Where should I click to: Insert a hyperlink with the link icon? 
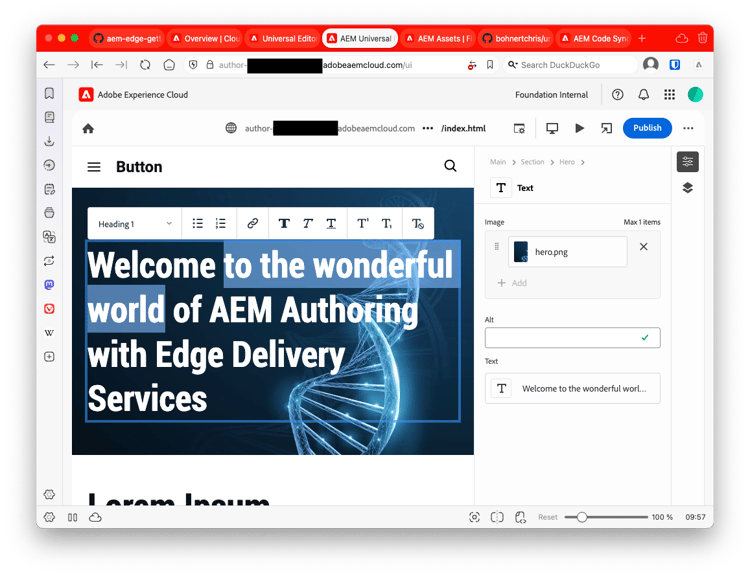253,223
